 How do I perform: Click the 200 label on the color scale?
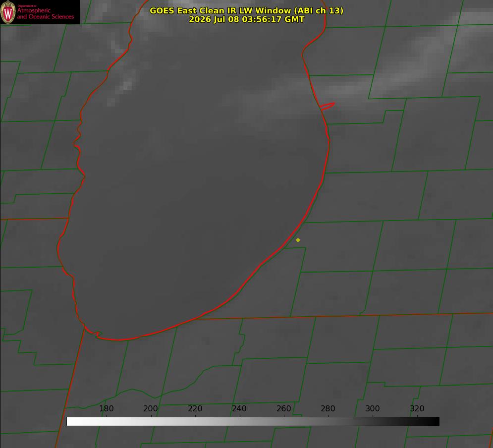tap(151, 408)
